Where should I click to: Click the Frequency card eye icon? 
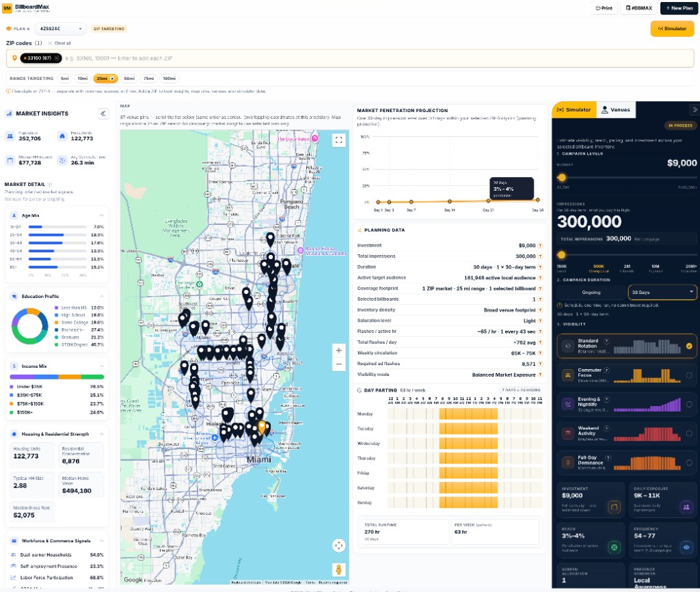[686, 548]
